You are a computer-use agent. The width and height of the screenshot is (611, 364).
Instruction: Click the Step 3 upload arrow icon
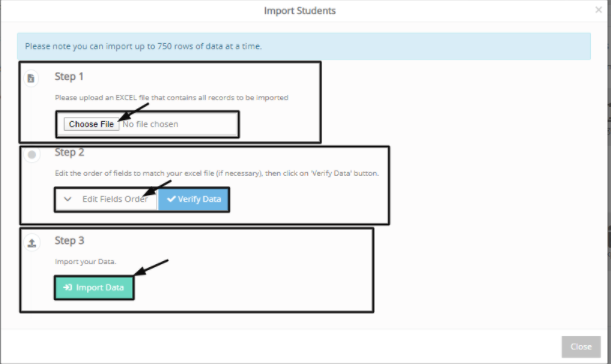(x=32, y=243)
